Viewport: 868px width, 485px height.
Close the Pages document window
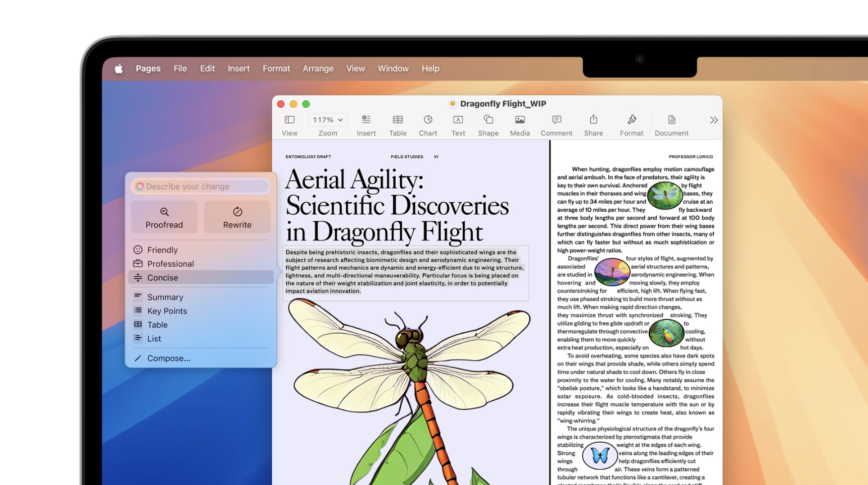281,104
